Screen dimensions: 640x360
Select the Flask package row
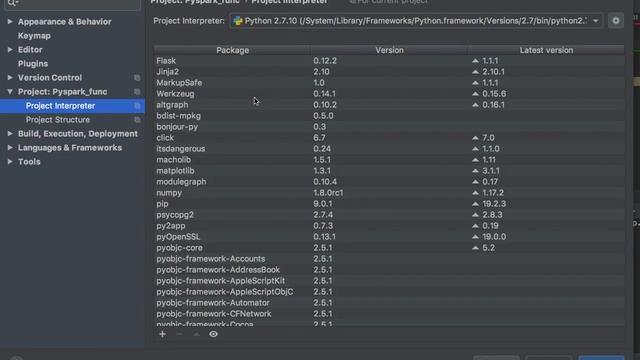[389, 61]
